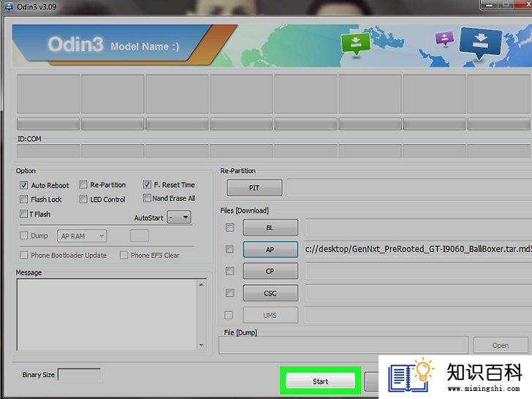The height and width of the screenshot is (399, 532).
Task: Click the Open dump file button
Action: pyautogui.click(x=501, y=346)
